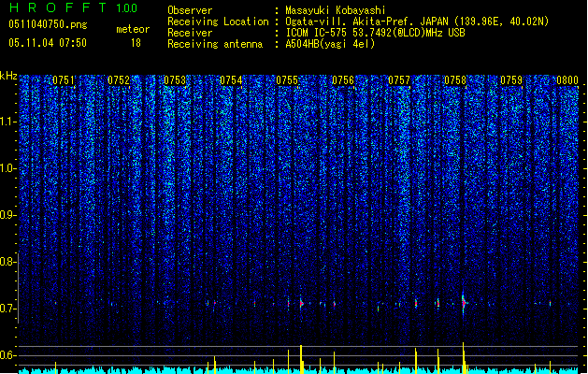
Task: Click the 'Receiver' field label
Action: pyautogui.click(x=190, y=33)
